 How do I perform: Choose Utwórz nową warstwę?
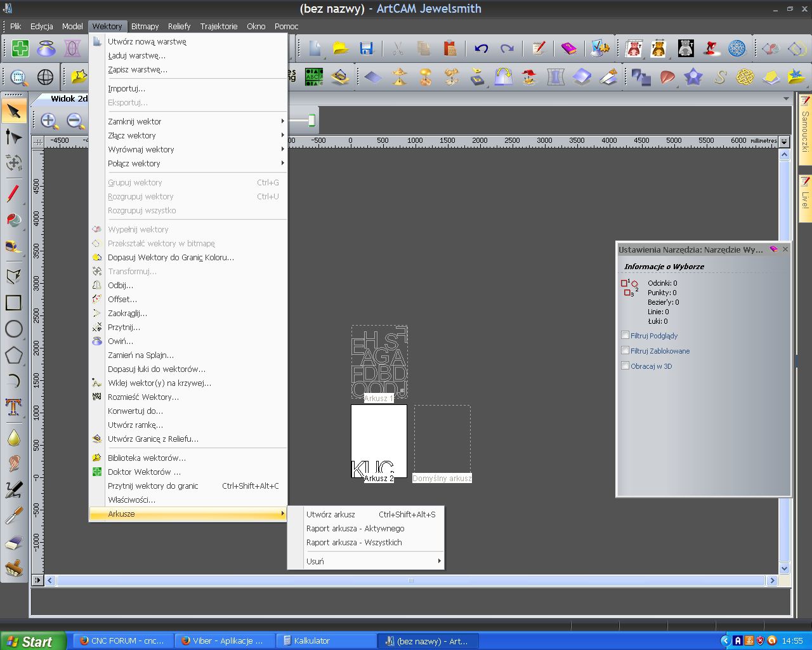(188, 41)
